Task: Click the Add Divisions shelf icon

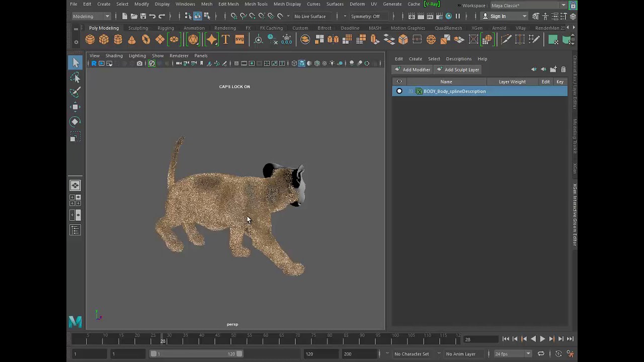Action: [x=347, y=40]
